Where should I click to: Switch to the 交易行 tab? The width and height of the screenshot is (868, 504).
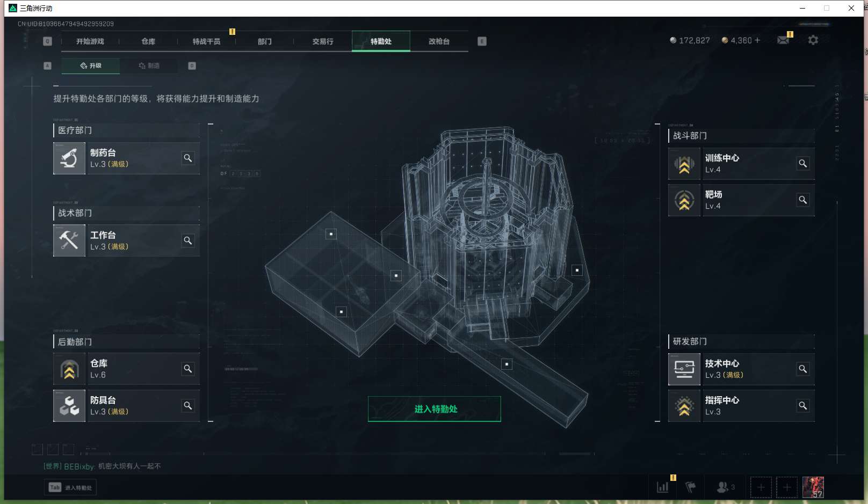click(x=323, y=41)
